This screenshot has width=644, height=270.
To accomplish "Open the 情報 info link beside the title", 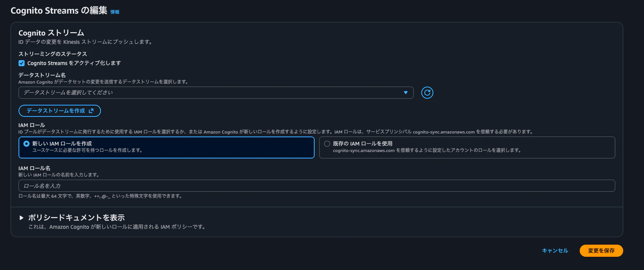I will click(115, 12).
